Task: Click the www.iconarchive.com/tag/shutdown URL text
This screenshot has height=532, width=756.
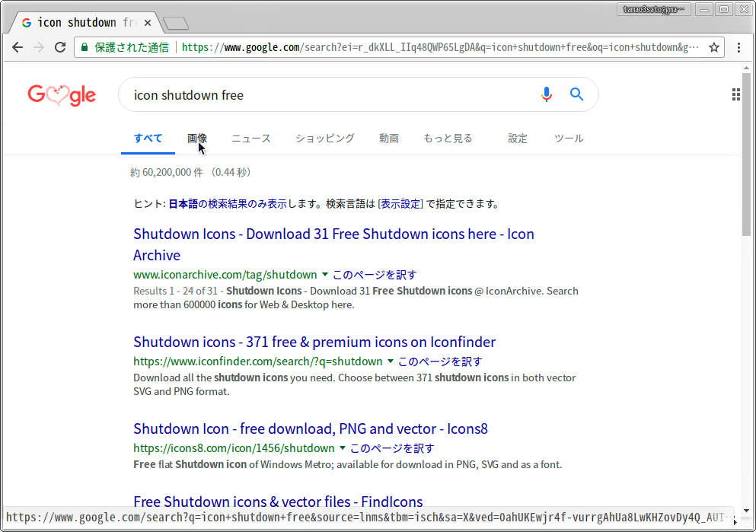Action: click(225, 275)
